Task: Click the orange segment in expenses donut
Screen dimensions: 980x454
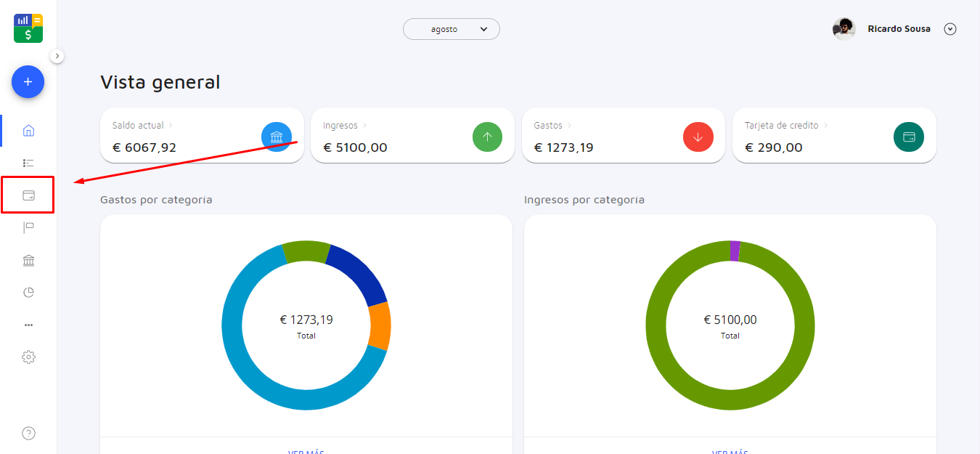Action: [x=380, y=325]
